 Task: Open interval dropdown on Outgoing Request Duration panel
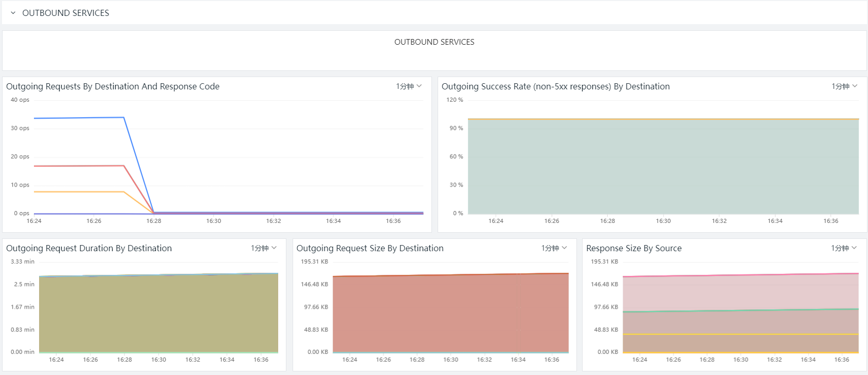(x=264, y=248)
